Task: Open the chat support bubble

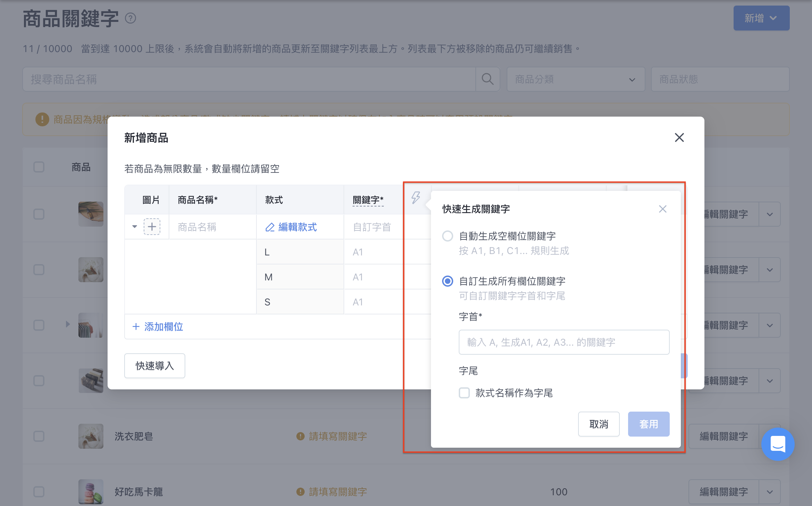Action: (x=778, y=444)
